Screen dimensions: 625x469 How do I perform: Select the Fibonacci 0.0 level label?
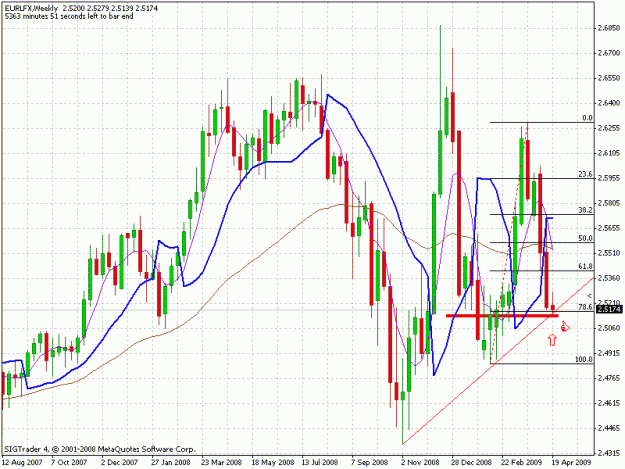coord(588,118)
